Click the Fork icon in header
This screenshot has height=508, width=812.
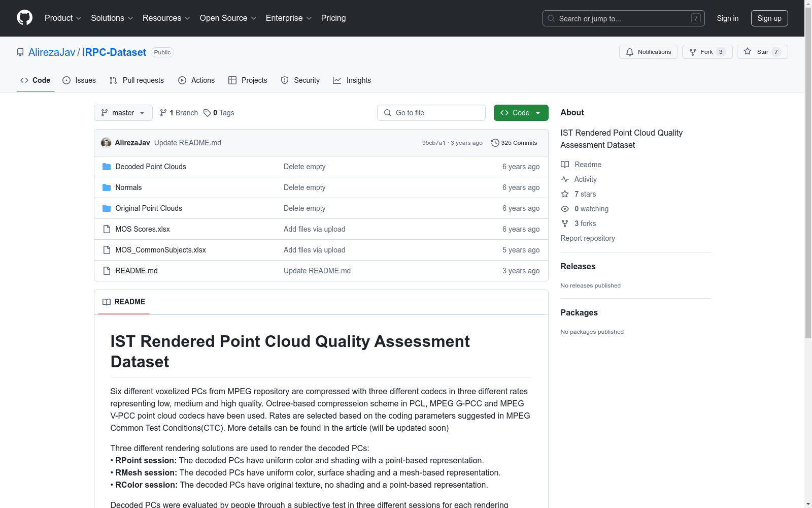tap(693, 52)
